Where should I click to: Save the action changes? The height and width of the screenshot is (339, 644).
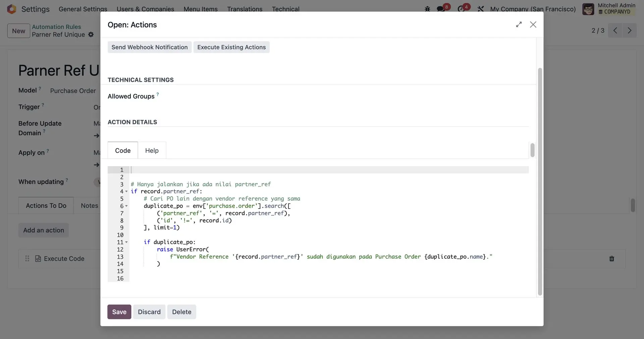(x=119, y=312)
